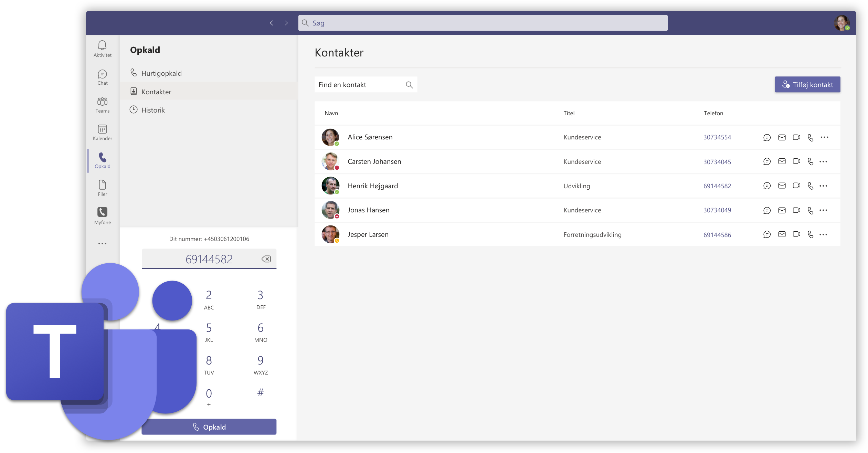
Task: Dial digit 6 MNO on keypad
Action: tap(261, 332)
